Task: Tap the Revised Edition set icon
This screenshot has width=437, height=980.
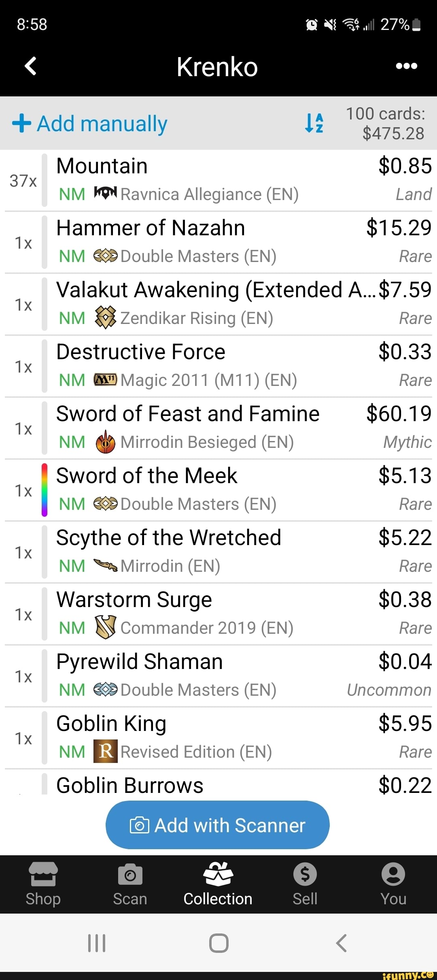Action: pyautogui.click(x=105, y=752)
